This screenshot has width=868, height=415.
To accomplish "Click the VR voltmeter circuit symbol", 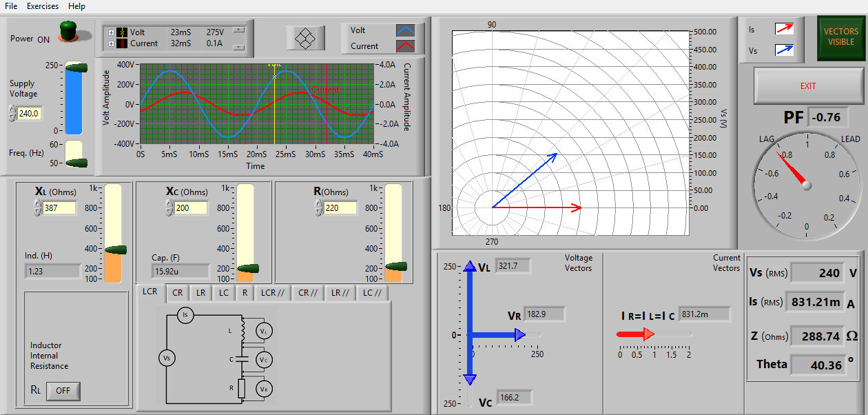I will coord(263,389).
